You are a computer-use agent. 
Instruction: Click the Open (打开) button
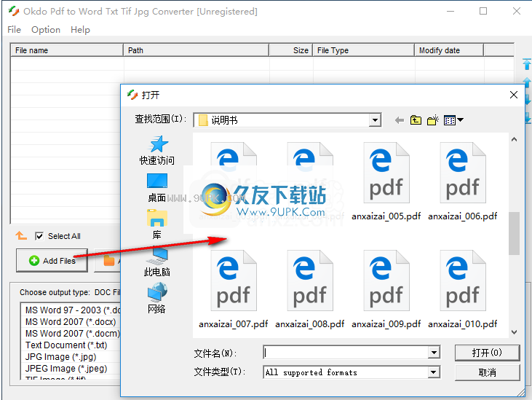point(487,353)
